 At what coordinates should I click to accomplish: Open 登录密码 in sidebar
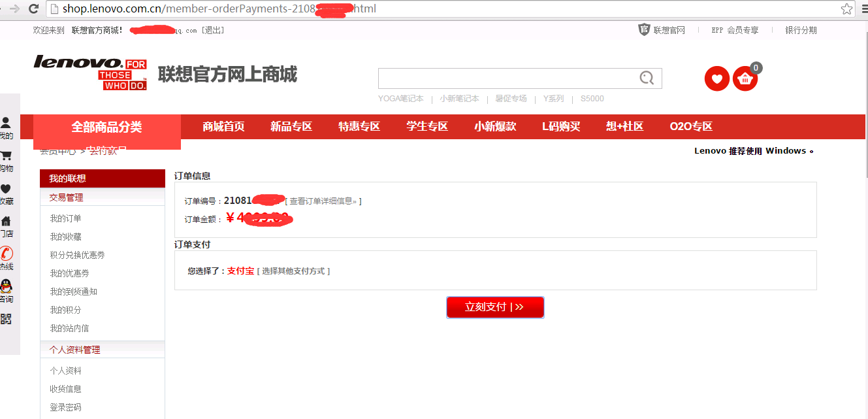click(66, 407)
